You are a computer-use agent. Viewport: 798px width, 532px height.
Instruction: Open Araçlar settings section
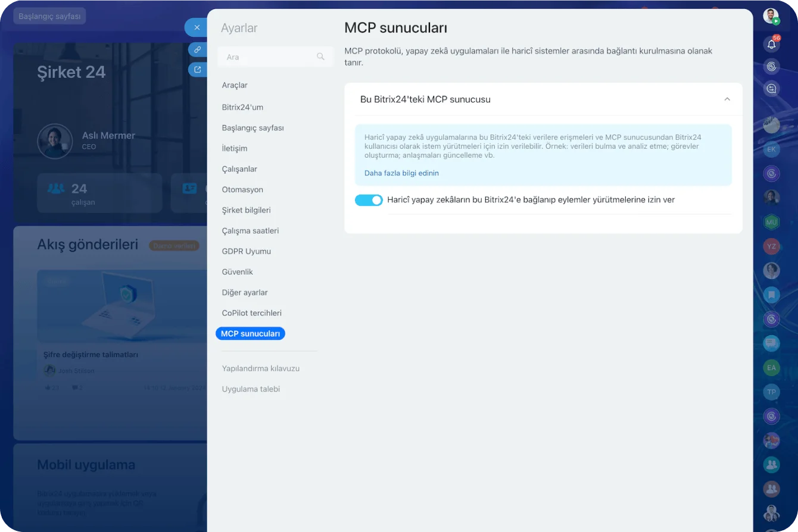(x=235, y=85)
